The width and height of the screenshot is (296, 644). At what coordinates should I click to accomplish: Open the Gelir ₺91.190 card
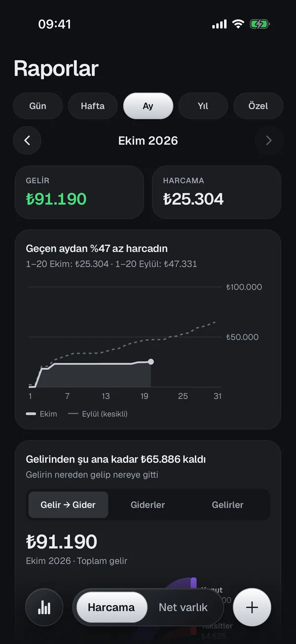click(79, 192)
